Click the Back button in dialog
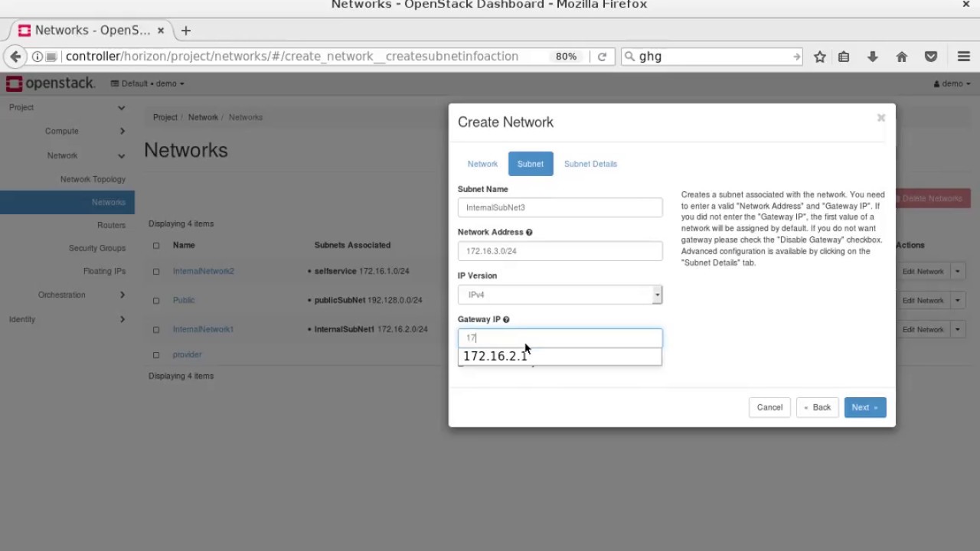Screen dimensions: 980x551 pos(818,407)
